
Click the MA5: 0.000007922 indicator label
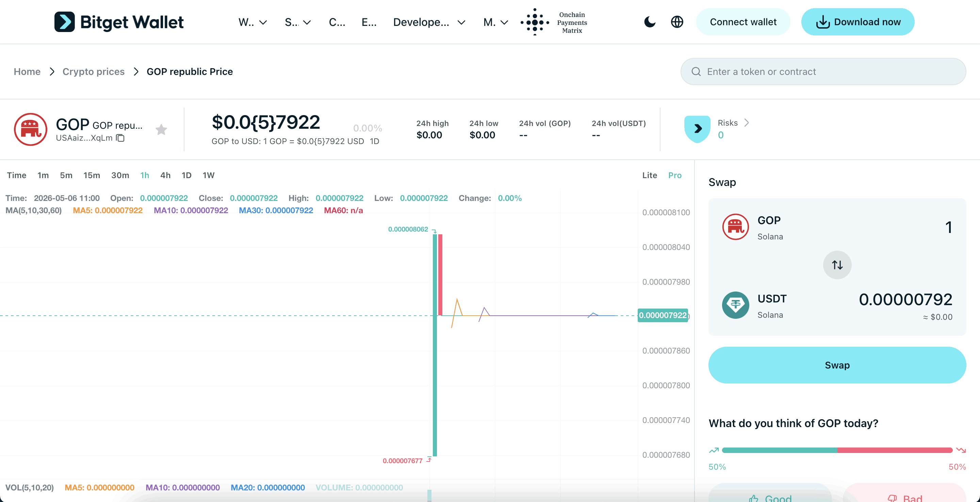click(x=108, y=210)
